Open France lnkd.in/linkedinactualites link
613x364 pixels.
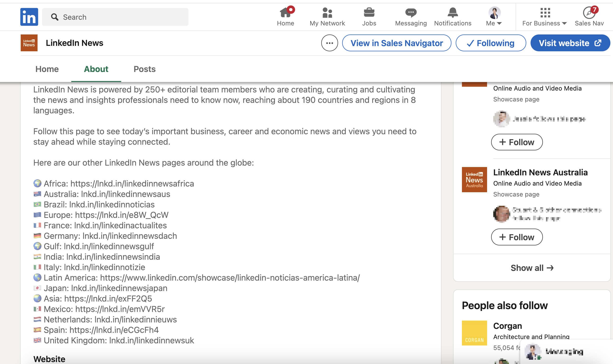pyautogui.click(x=120, y=225)
